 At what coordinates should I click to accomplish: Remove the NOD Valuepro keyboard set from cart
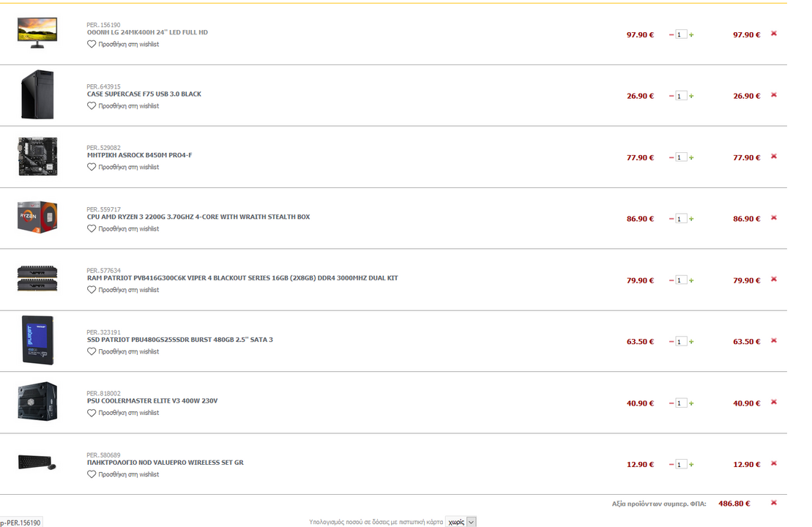774,463
